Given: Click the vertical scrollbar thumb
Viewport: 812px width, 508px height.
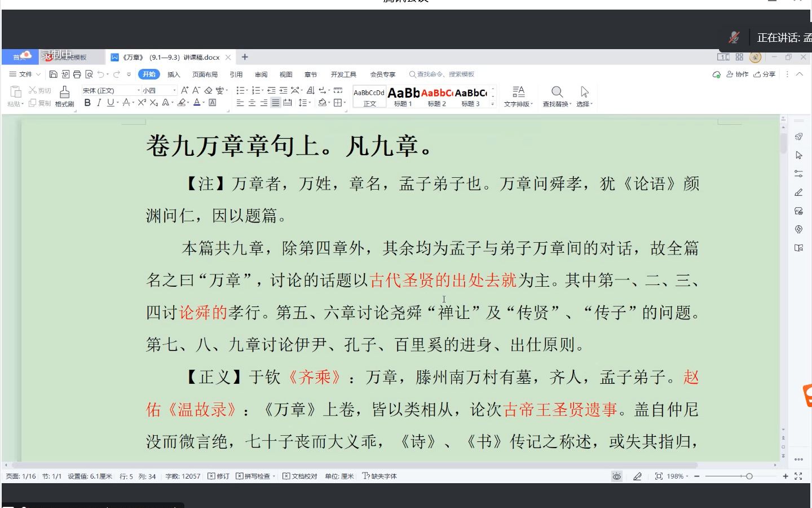Looking at the screenshot, I should point(784,142).
